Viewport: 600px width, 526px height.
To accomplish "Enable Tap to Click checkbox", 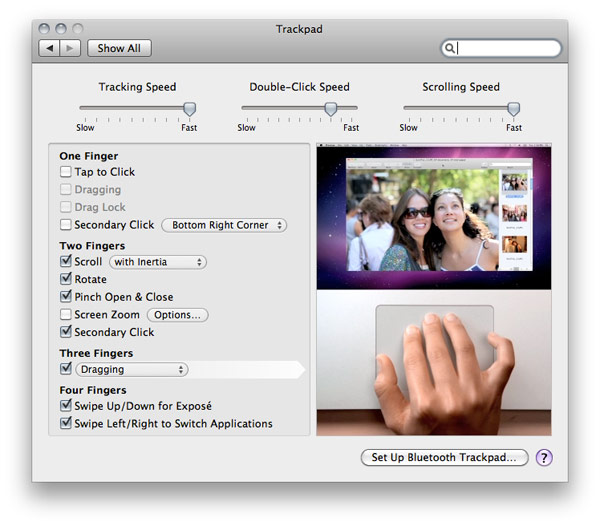I will [66, 172].
